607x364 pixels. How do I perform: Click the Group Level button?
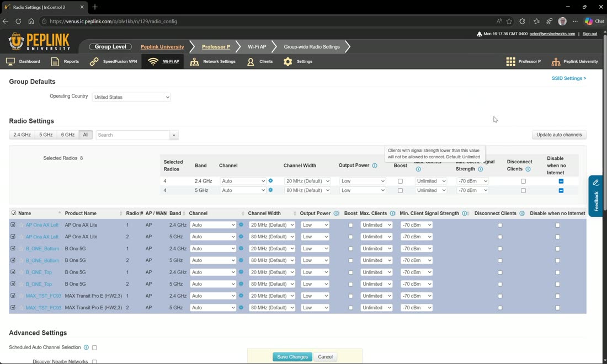pos(110,47)
